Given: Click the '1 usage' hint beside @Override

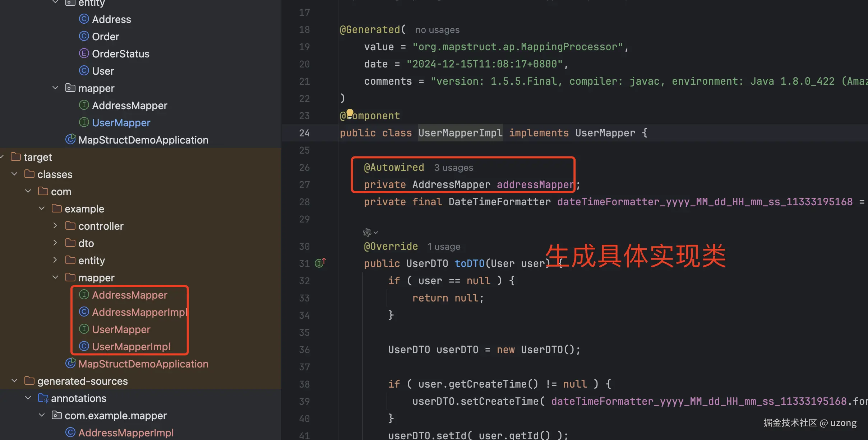Looking at the screenshot, I should point(444,247).
